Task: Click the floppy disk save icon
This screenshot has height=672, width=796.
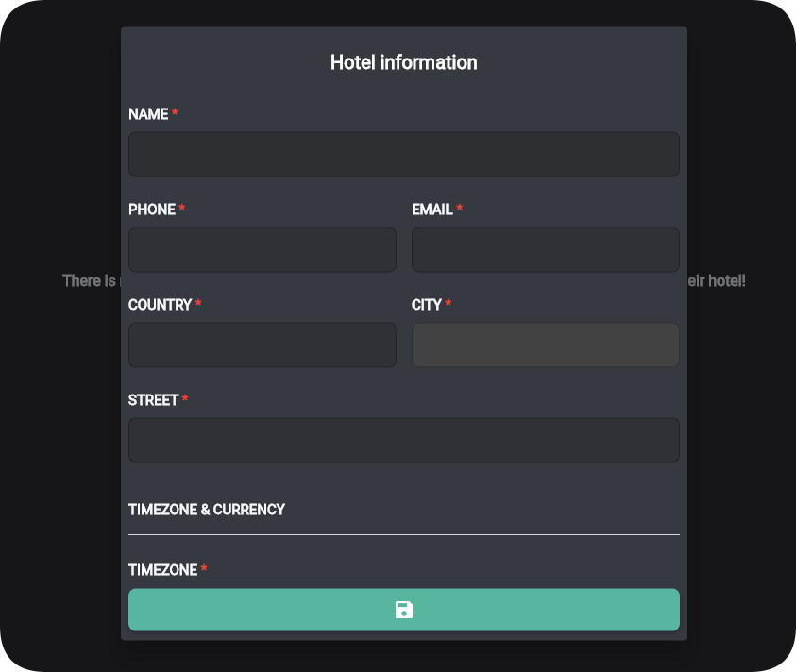Action: click(404, 610)
